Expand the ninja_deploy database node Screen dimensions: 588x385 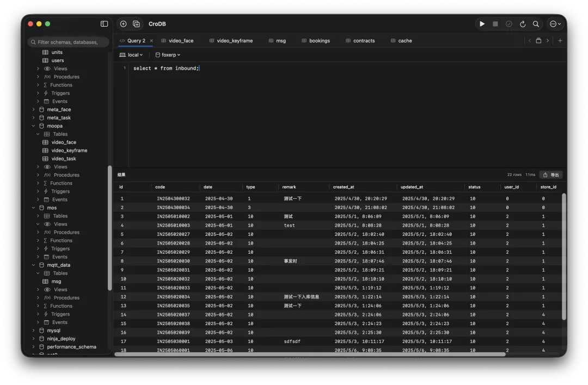coord(33,339)
